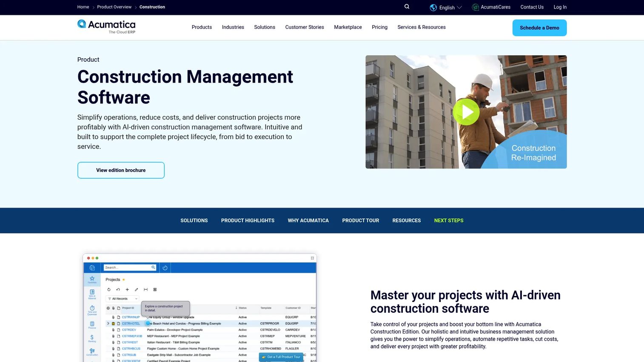
Task: Jump to the WHY ACUMATICA section
Action: point(308,220)
